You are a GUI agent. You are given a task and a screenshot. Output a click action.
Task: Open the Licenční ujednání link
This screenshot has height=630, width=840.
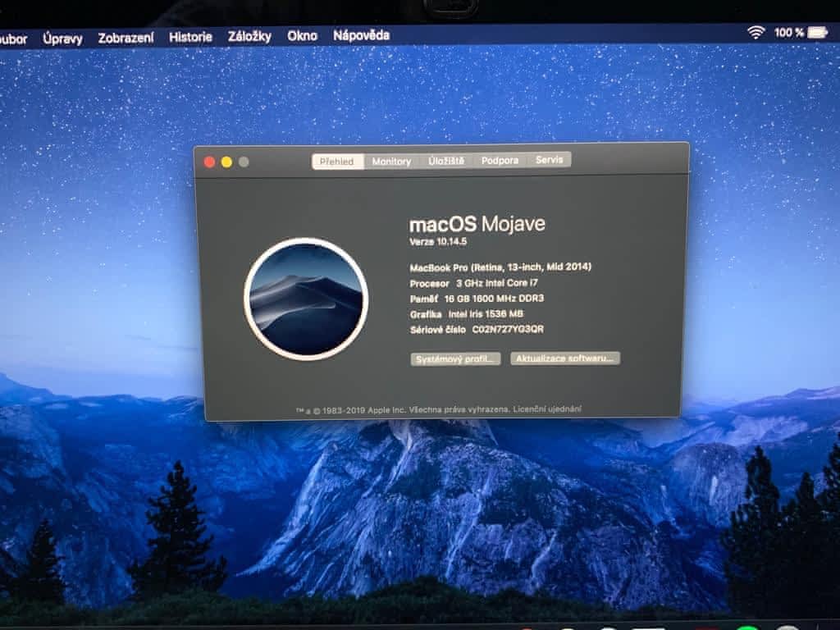tap(547, 409)
